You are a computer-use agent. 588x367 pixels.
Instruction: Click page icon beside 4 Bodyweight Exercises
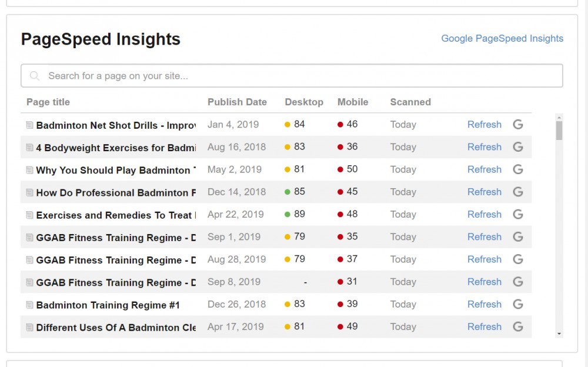pos(29,148)
